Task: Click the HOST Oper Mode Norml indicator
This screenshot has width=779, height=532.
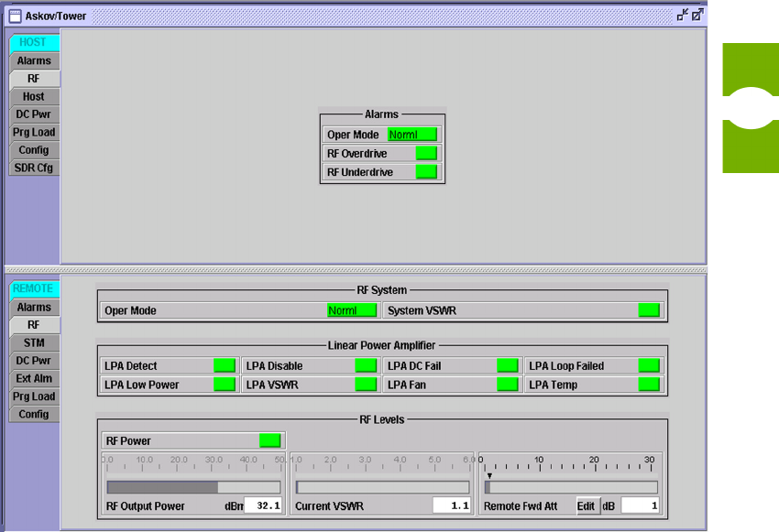Action: click(412, 135)
